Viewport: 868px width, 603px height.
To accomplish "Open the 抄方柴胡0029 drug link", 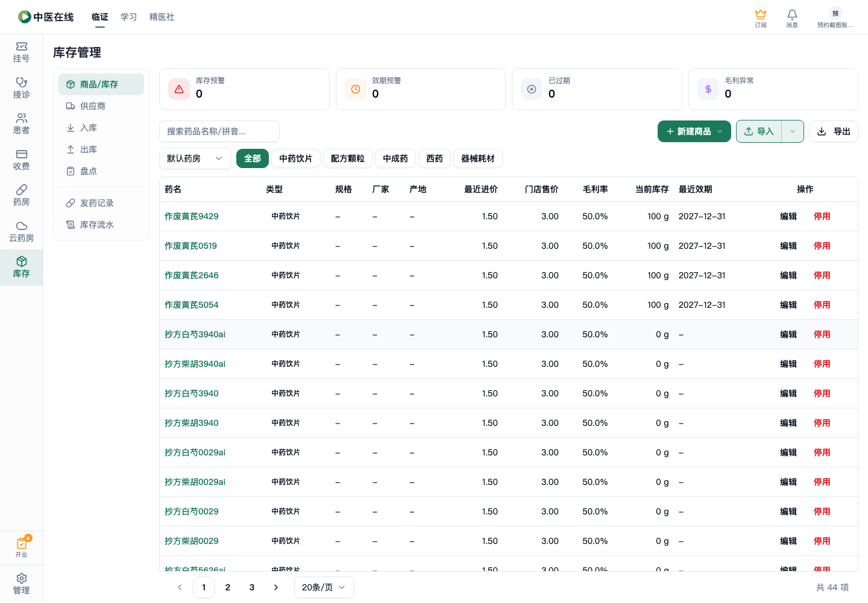I will click(192, 541).
